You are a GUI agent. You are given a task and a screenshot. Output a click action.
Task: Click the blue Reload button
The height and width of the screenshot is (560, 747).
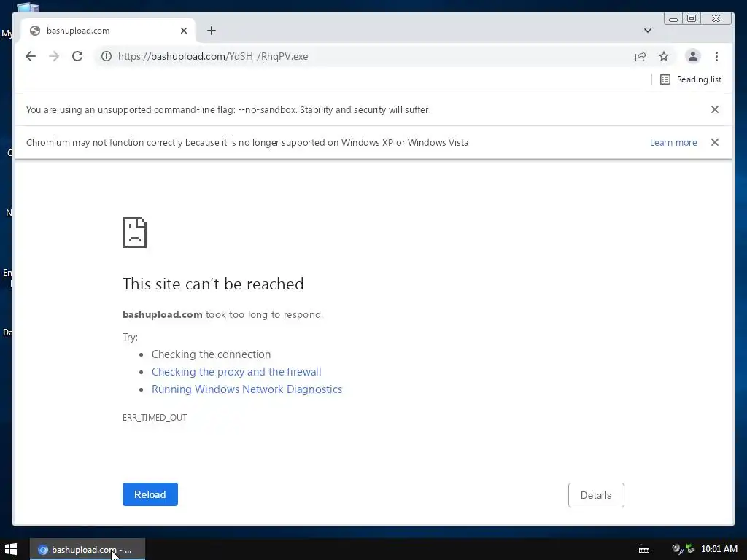150,494
